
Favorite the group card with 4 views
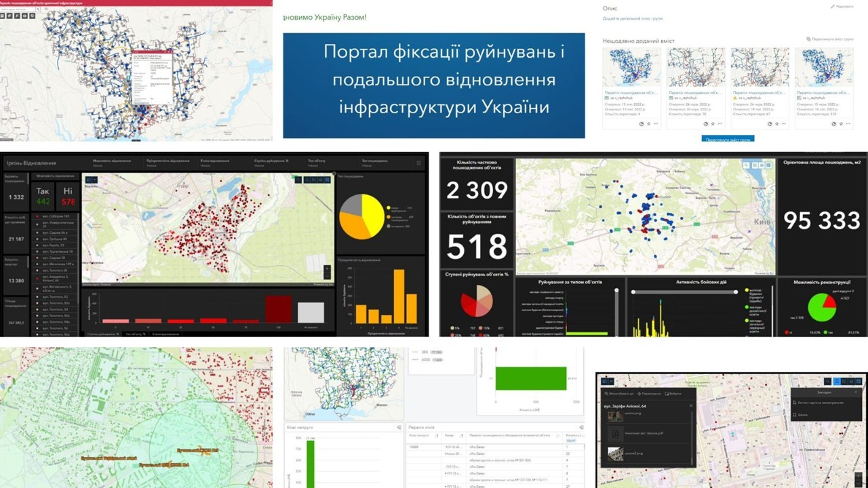point(649,124)
